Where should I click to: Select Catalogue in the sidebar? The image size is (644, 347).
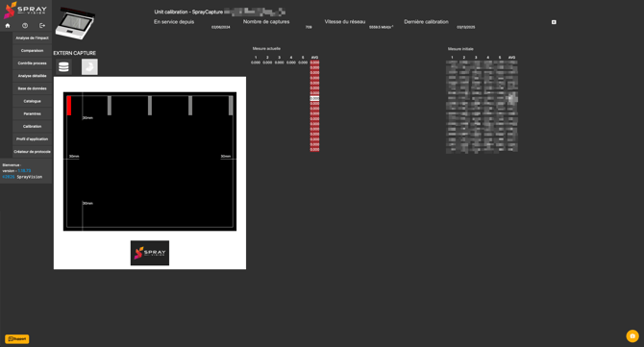tap(32, 101)
